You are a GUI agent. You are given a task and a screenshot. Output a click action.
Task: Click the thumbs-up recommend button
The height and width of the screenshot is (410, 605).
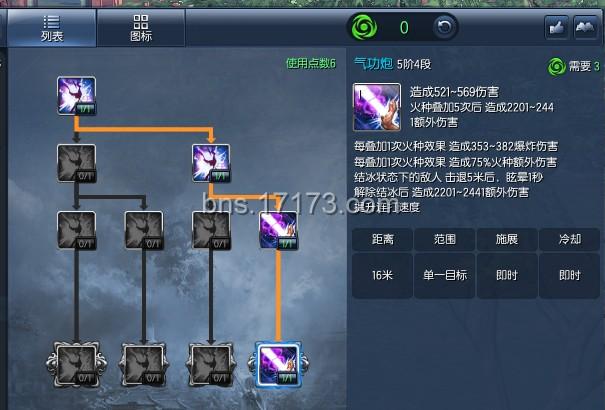pos(556,27)
